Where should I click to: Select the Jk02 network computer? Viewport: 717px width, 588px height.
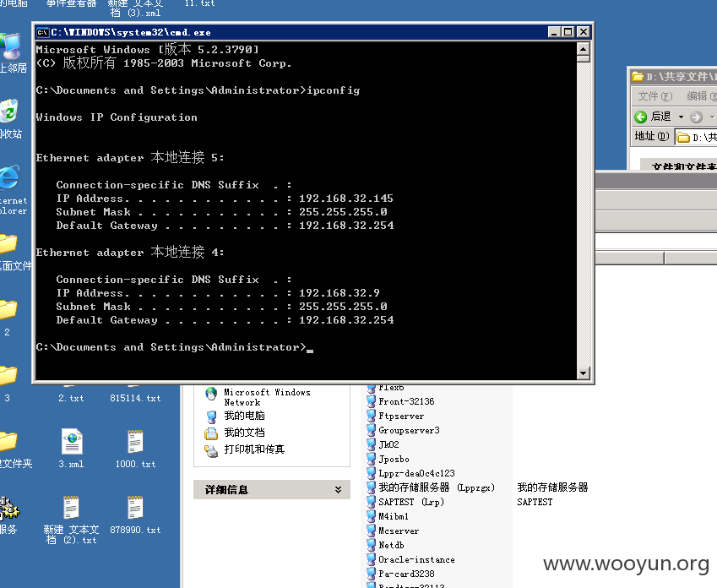388,444
